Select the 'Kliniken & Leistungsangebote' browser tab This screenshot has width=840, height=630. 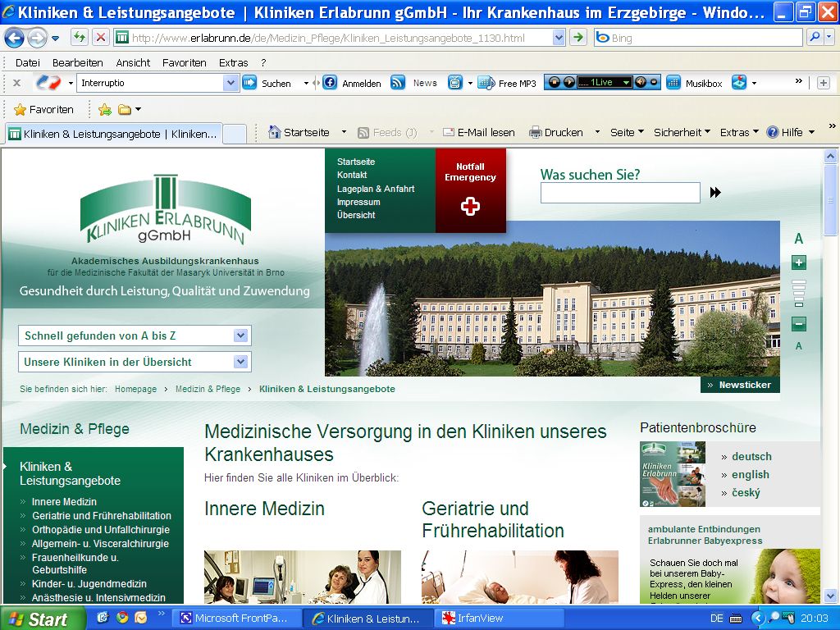tap(113, 134)
